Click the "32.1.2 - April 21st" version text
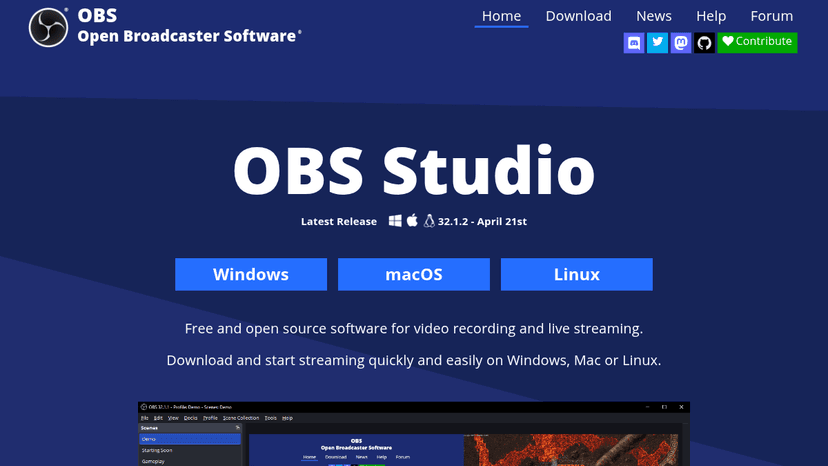 482,221
